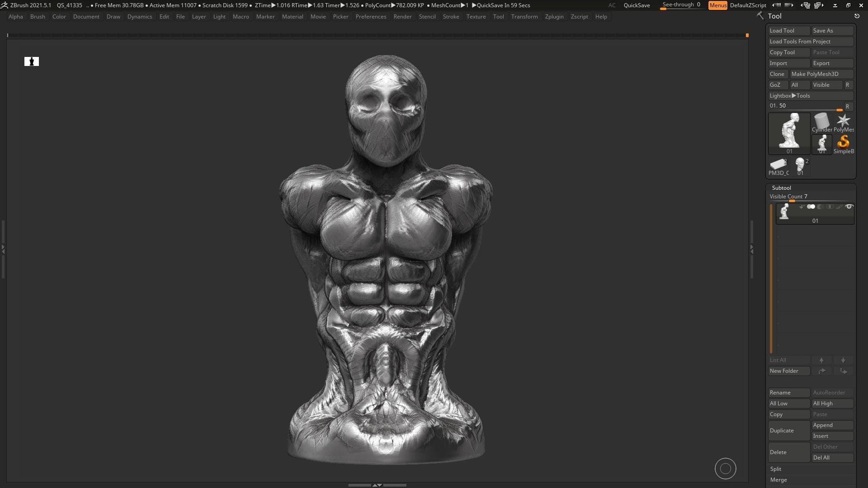This screenshot has width=868, height=488.
Task: Click the move subtool to bottom curved arrow
Action: pos(843,371)
